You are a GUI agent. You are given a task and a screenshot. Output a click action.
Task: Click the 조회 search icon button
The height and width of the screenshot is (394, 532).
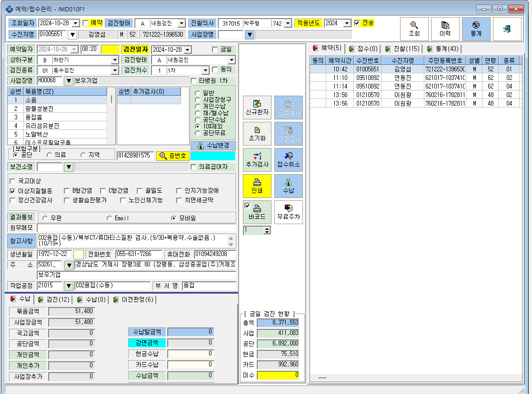point(414,29)
